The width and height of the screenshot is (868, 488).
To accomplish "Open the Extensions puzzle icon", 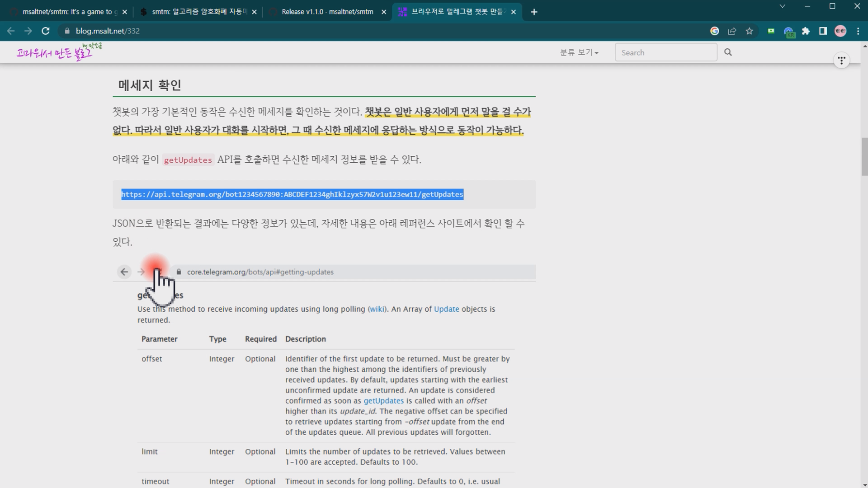I will 806,31.
